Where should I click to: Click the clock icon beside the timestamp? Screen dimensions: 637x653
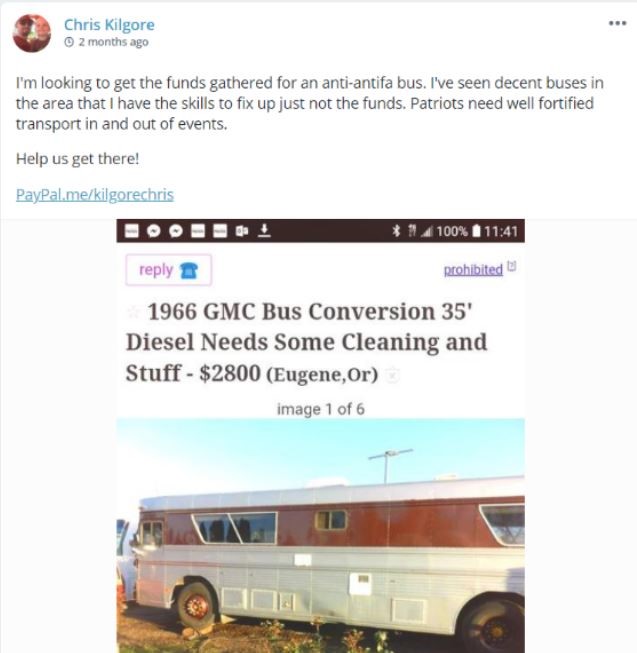69,42
